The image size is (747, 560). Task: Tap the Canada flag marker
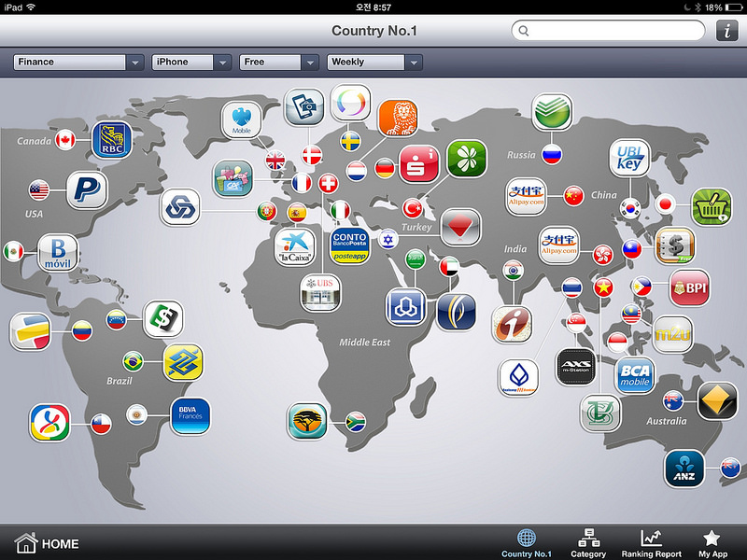click(65, 140)
